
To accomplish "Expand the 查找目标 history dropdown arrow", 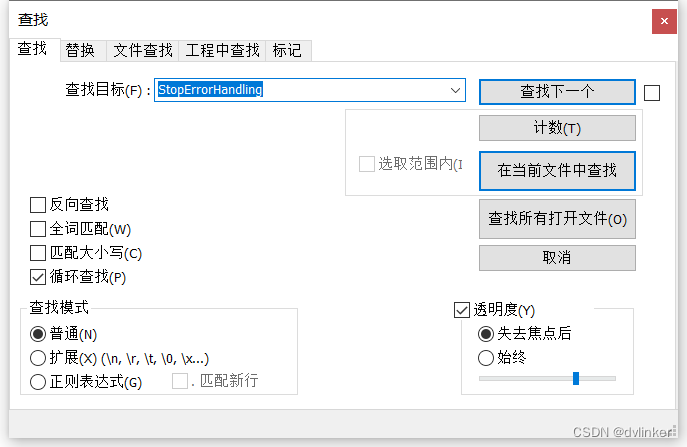I will [455, 90].
